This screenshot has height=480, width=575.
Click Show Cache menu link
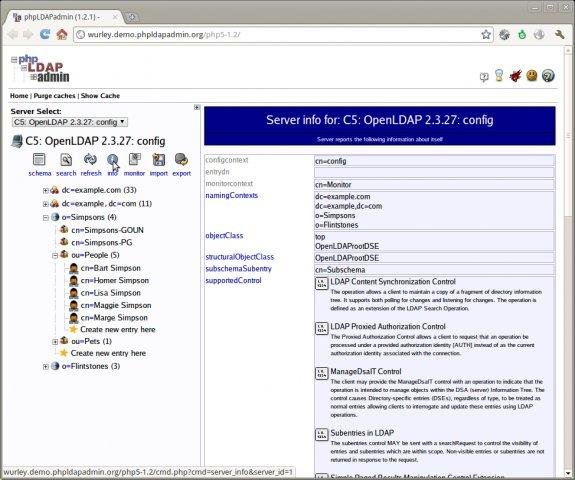coord(100,96)
